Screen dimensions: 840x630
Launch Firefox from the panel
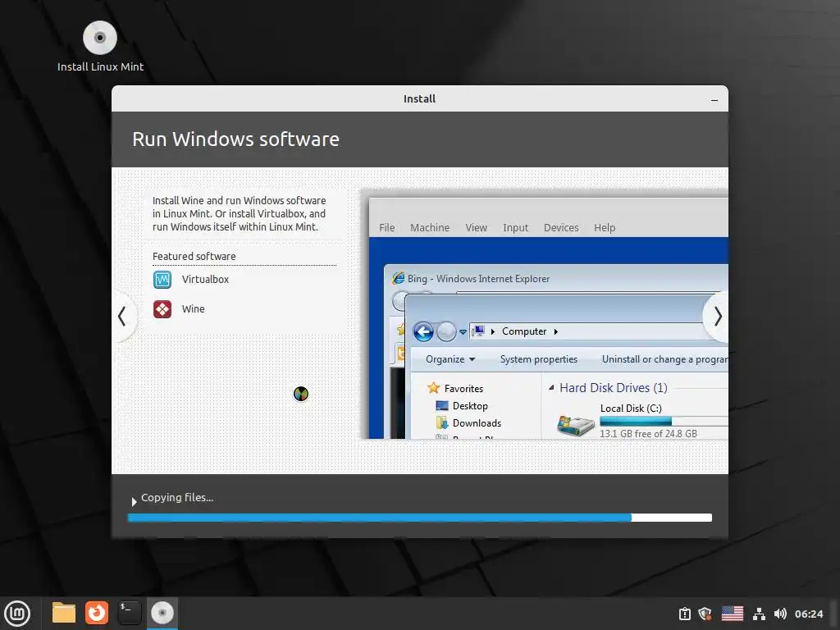point(97,613)
